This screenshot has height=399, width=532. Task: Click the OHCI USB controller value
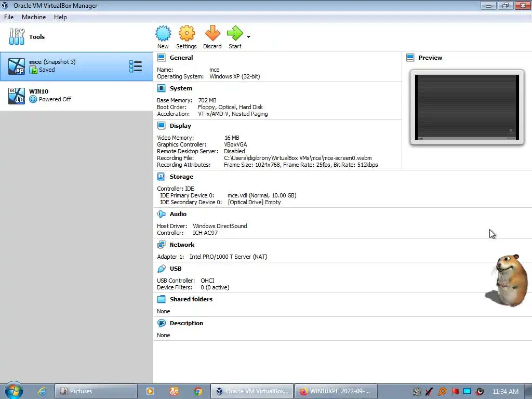[x=207, y=281]
